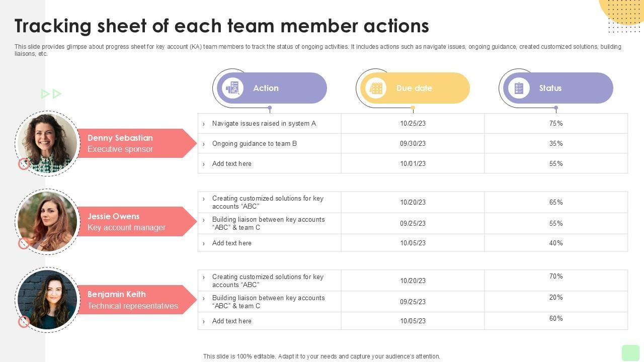Viewport: 644px width, 362px height.
Task: Click red circle badge on Jessie's photo
Action: (x=24, y=243)
